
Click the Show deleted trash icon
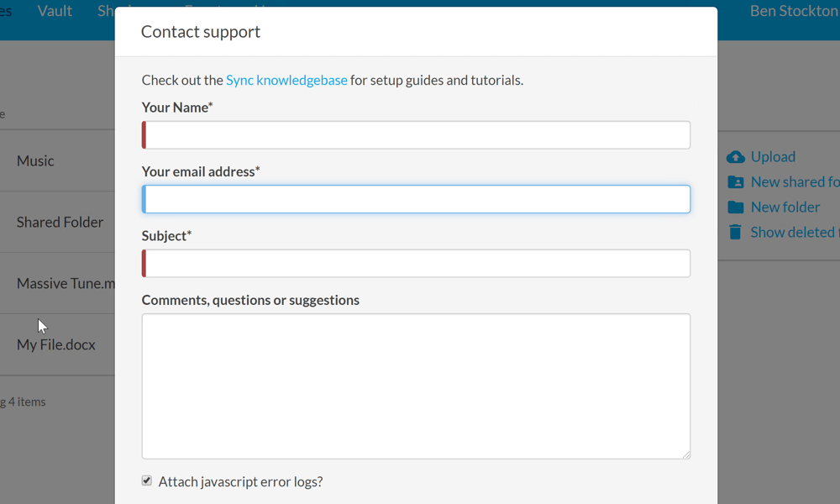click(x=736, y=233)
